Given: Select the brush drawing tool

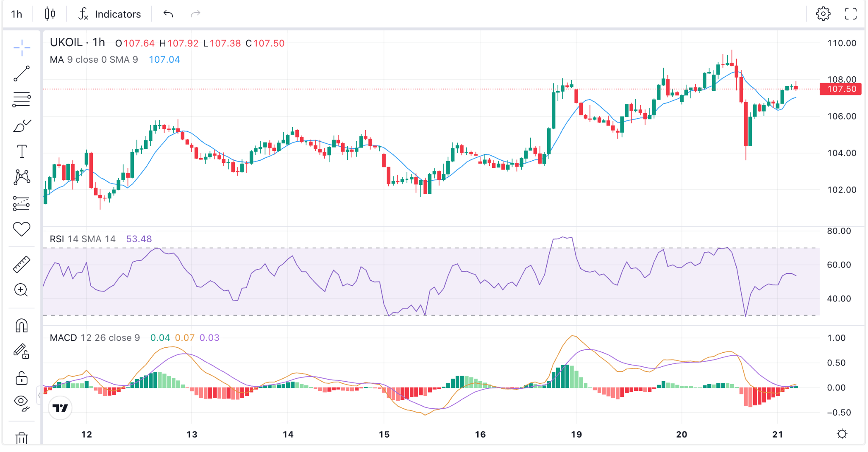Looking at the screenshot, I should 22,126.
